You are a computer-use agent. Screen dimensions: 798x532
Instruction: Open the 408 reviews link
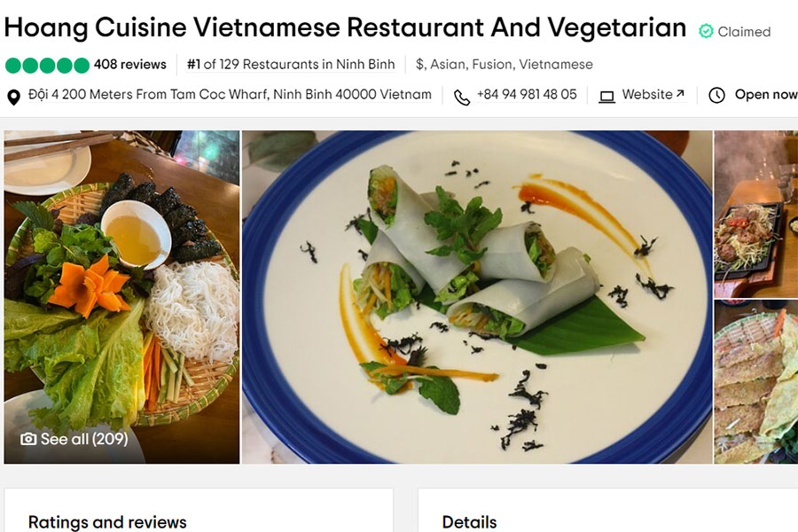tap(129, 65)
